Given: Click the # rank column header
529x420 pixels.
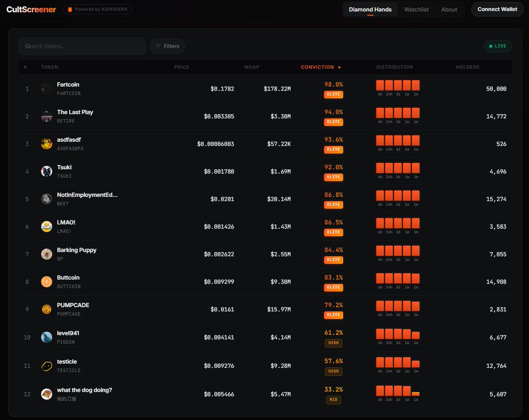Looking at the screenshot, I should pos(25,67).
